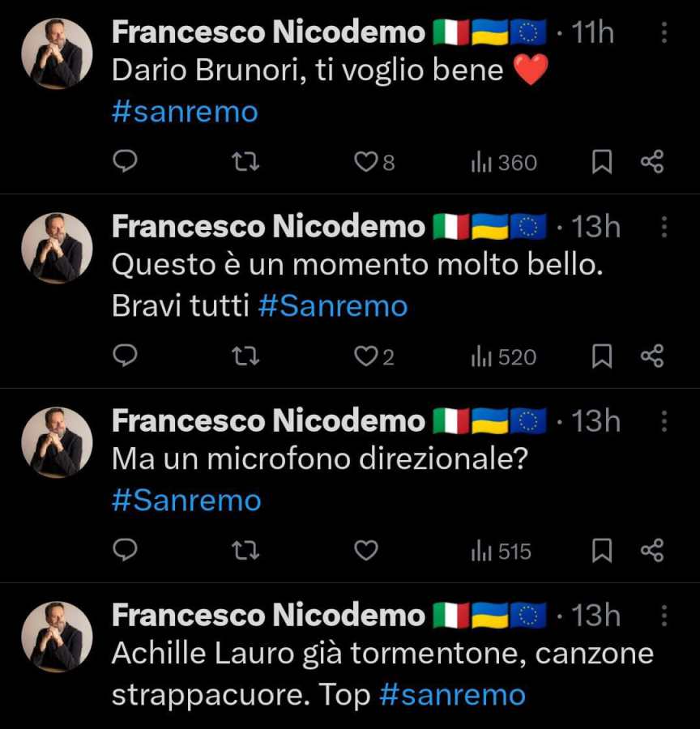
Task: Open author name on Achille Lauro tweet
Action: click(x=267, y=616)
